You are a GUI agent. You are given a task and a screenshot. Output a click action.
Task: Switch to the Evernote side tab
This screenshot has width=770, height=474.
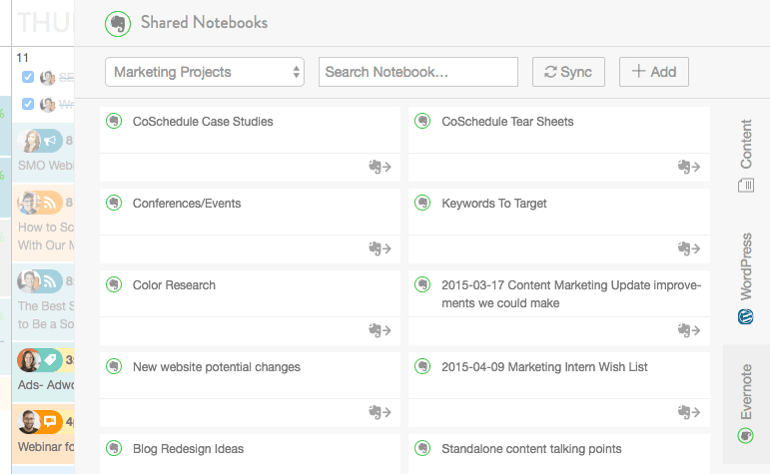746,404
